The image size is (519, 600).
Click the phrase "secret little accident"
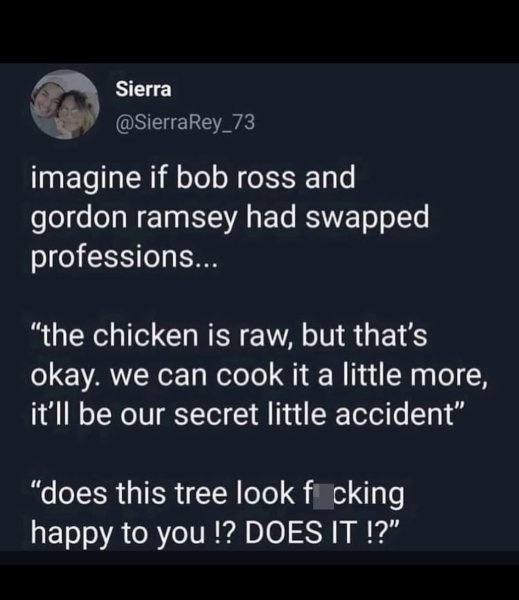[314, 415]
